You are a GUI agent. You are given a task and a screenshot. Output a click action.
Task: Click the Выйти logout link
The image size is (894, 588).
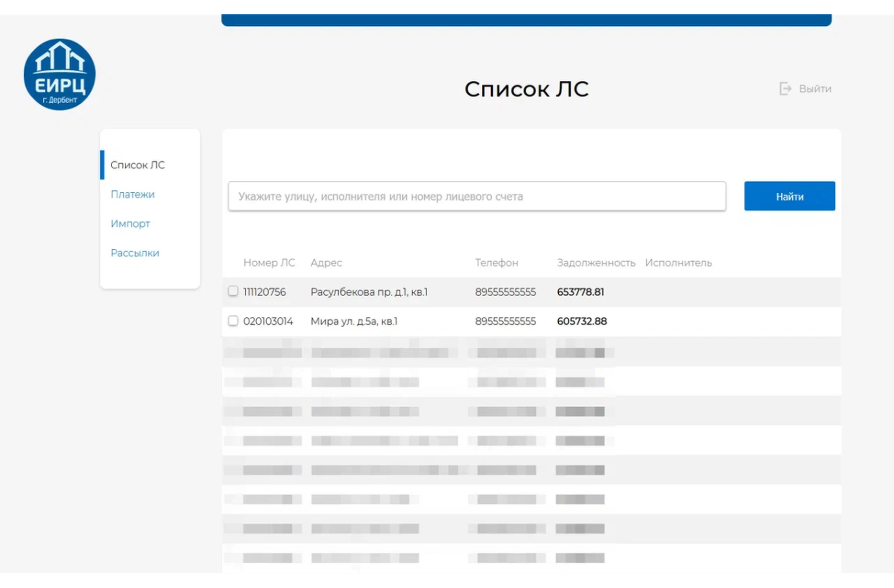[815, 89]
